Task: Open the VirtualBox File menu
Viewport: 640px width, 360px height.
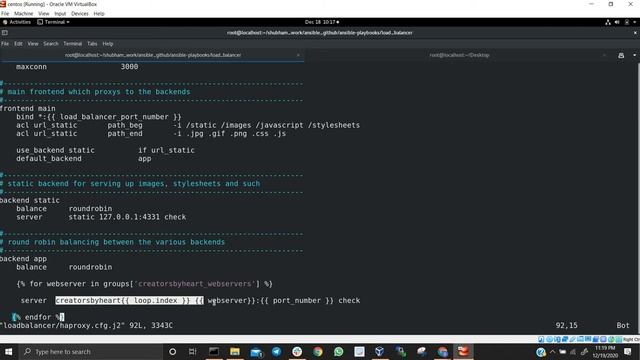Action: (x=5, y=13)
